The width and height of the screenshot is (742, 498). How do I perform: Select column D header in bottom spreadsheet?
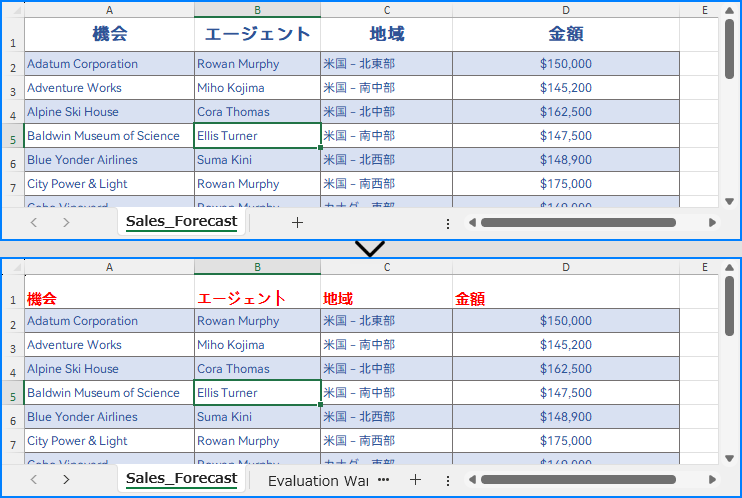tap(566, 267)
